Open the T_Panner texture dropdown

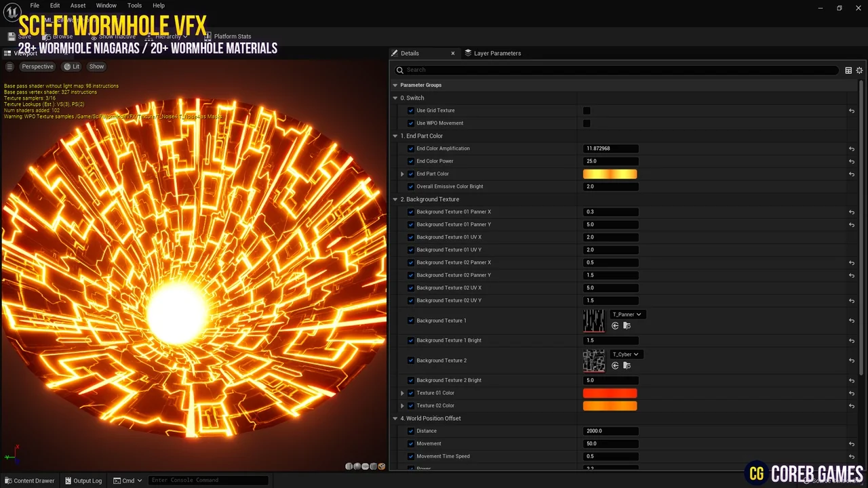(627, 314)
